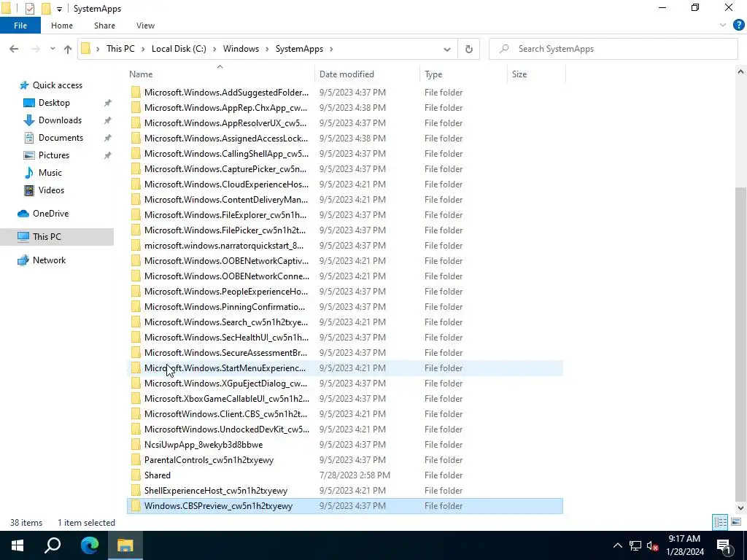
Task: Click the Microsoft.Windows.FileExplorer folder icon
Action: pyautogui.click(x=136, y=215)
